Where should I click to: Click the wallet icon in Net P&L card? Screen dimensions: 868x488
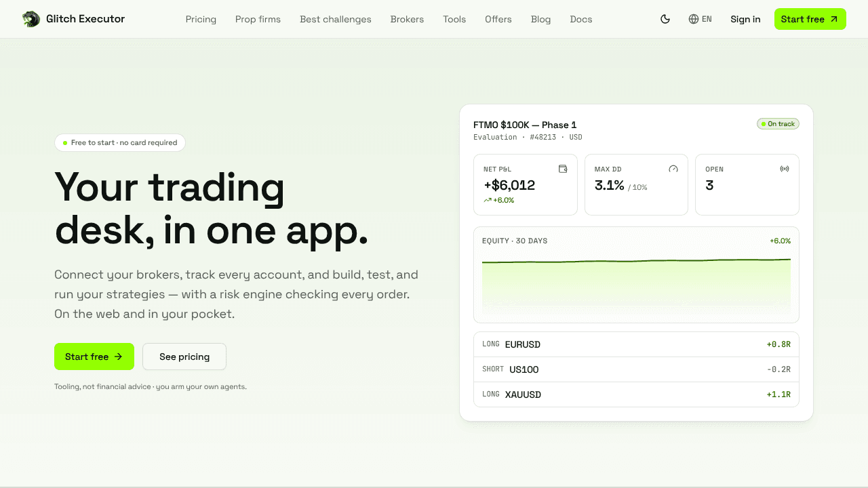coord(563,169)
